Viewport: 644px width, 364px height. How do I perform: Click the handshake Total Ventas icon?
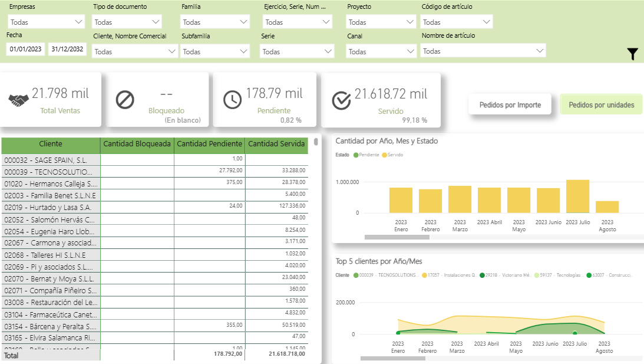click(x=19, y=100)
